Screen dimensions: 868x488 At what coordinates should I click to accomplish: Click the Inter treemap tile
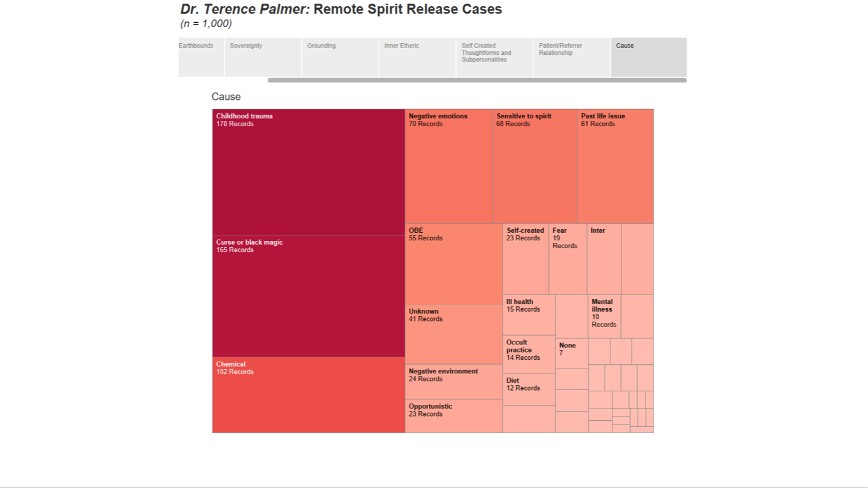(604, 259)
